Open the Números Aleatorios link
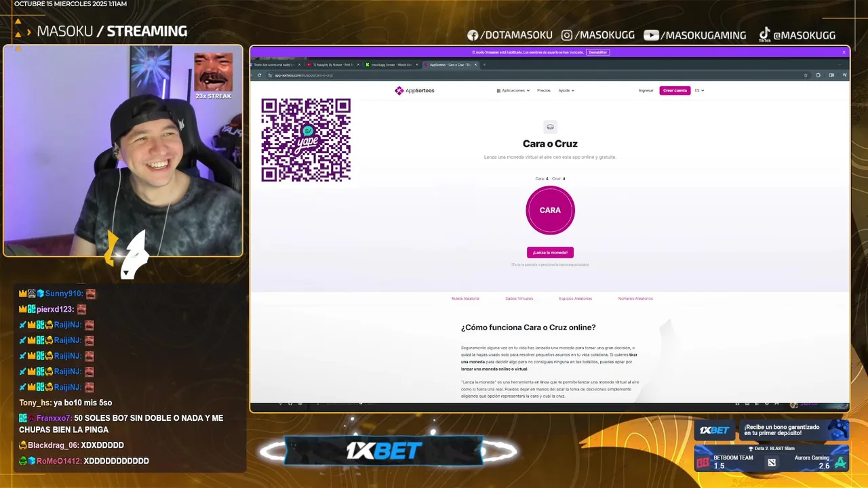868x488 pixels. tap(635, 298)
